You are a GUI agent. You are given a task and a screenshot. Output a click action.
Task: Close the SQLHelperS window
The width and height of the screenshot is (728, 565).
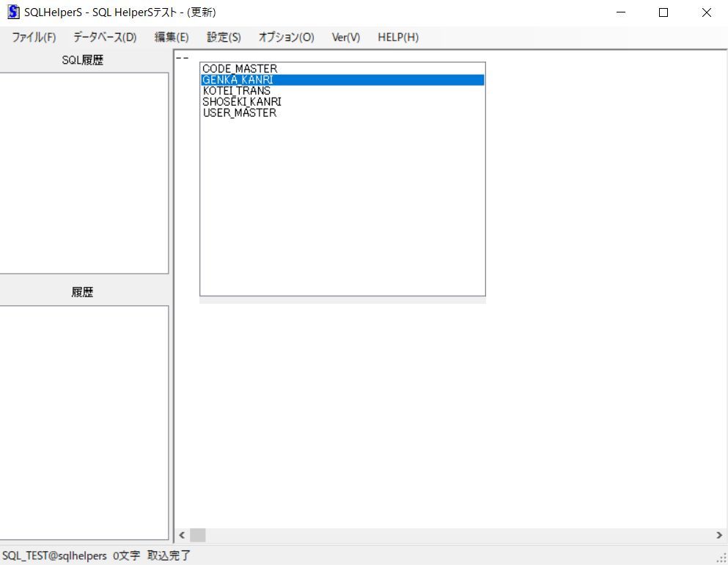coord(706,12)
